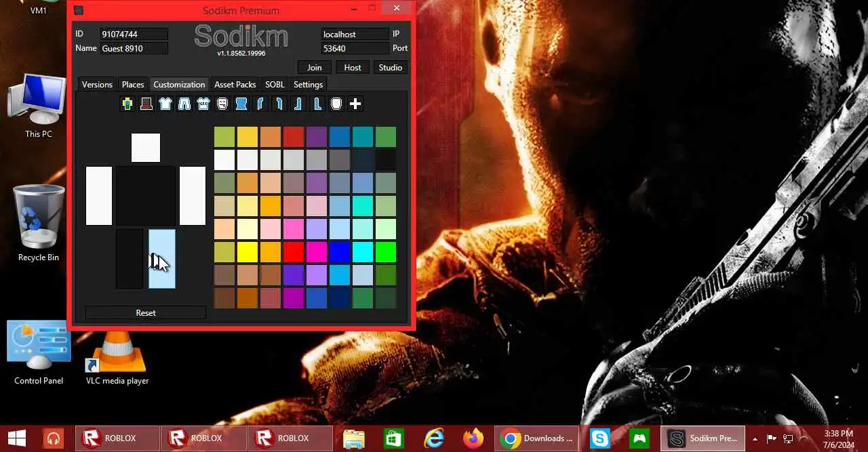868x452 pixels.
Task: Open the Asset Packs tab
Action: (235, 84)
